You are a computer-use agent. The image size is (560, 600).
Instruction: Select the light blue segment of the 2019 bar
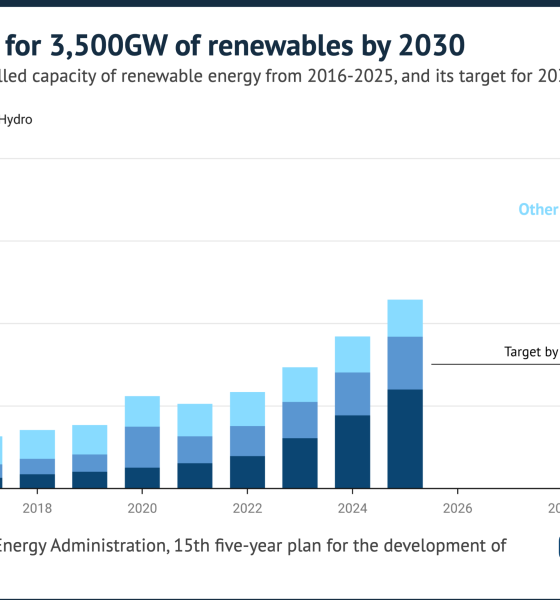click(90, 440)
